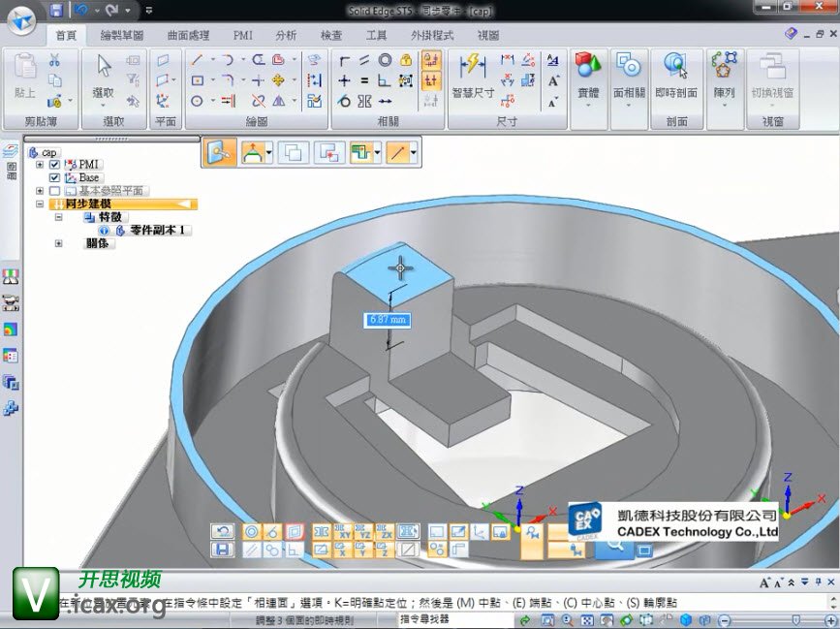Apply the Concentric relation icon
Viewport: 840px width, 629px height.
pyautogui.click(x=385, y=59)
